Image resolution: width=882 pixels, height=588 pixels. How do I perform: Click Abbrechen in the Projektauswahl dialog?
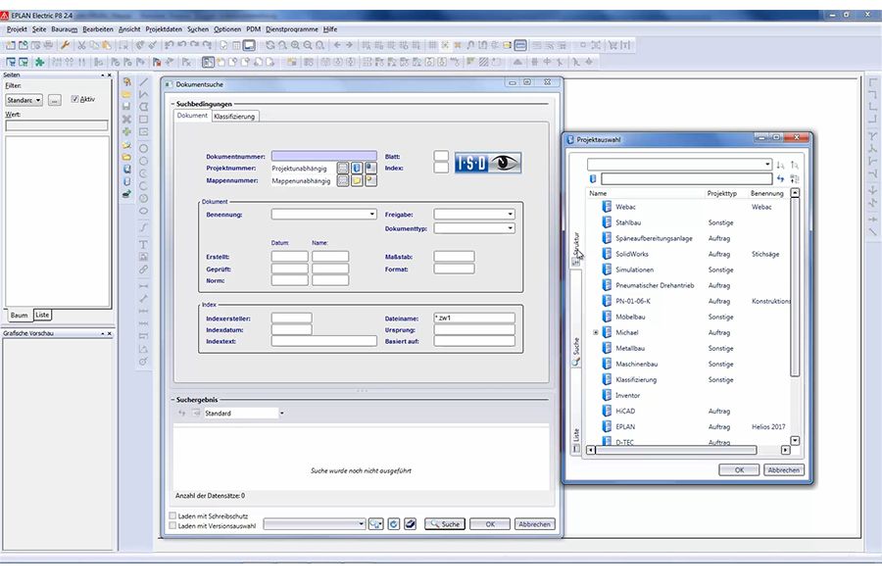(784, 469)
